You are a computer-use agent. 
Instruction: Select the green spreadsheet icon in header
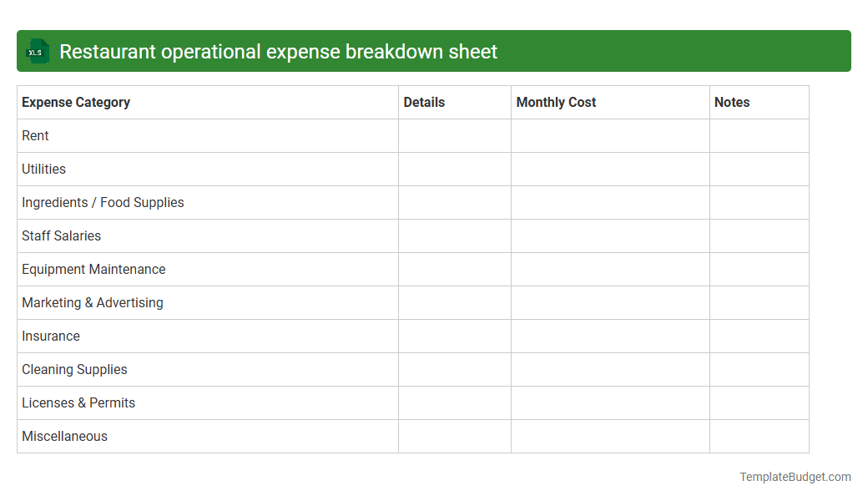(x=37, y=51)
